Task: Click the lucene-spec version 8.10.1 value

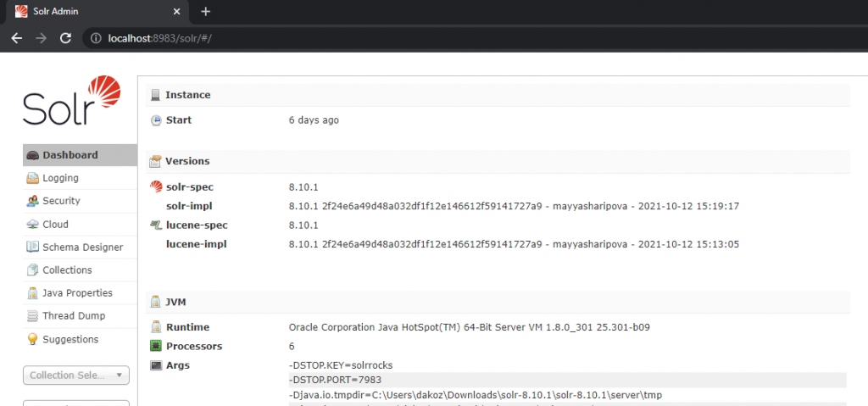Action: point(303,225)
